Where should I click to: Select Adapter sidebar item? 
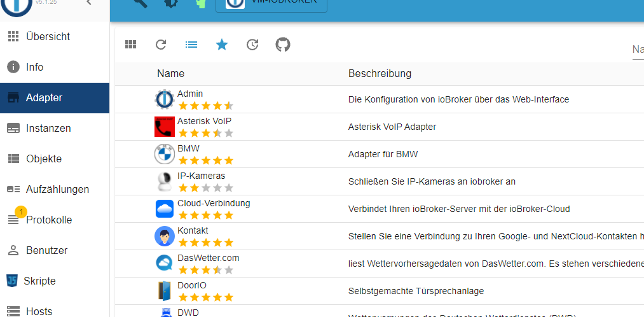(55, 98)
